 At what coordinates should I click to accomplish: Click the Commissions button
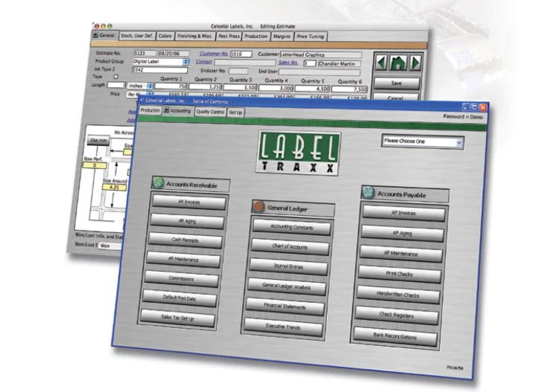point(181,279)
